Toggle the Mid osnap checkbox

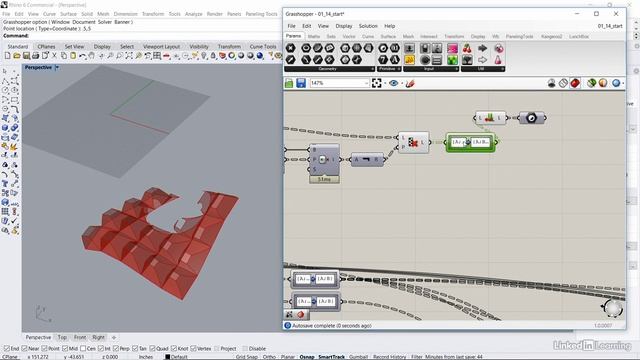(65, 349)
